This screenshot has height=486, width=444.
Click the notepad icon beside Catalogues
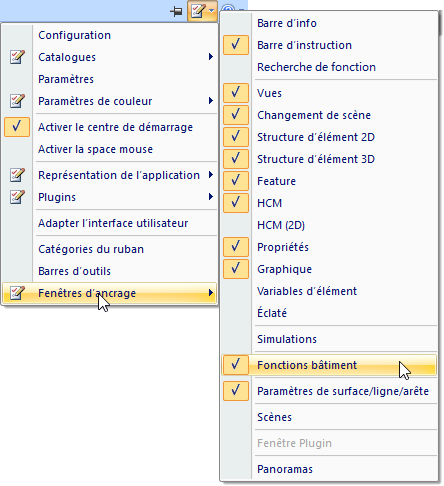coord(17,57)
